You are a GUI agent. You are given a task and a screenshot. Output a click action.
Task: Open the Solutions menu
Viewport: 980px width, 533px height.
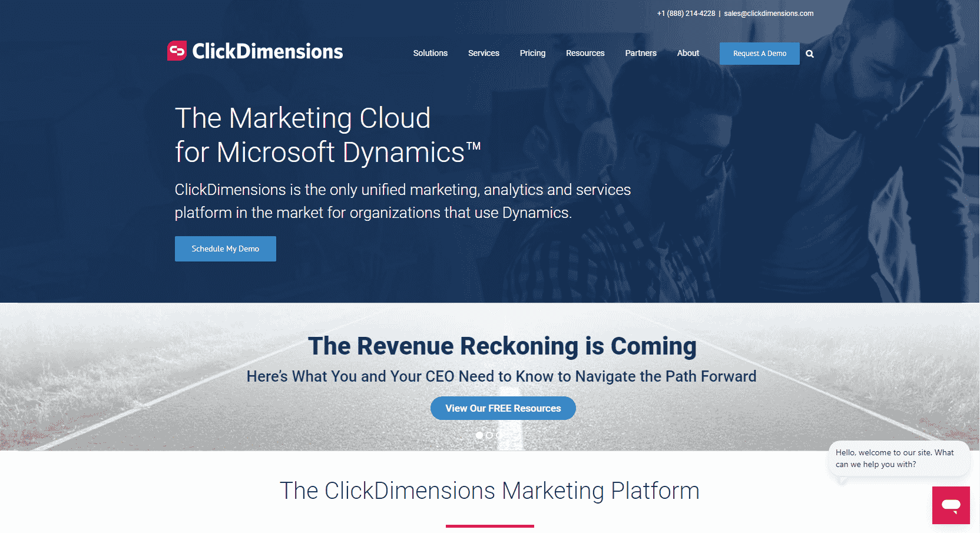pyautogui.click(x=431, y=53)
